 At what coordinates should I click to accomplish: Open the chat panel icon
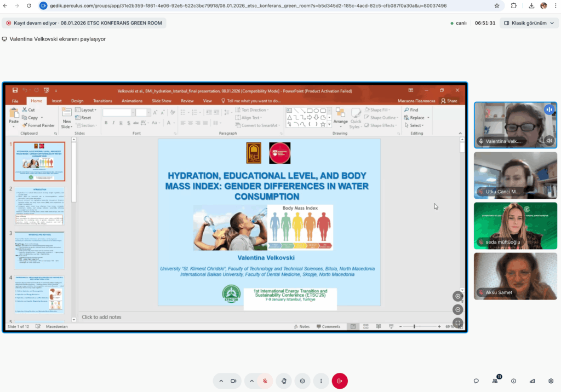476,381
